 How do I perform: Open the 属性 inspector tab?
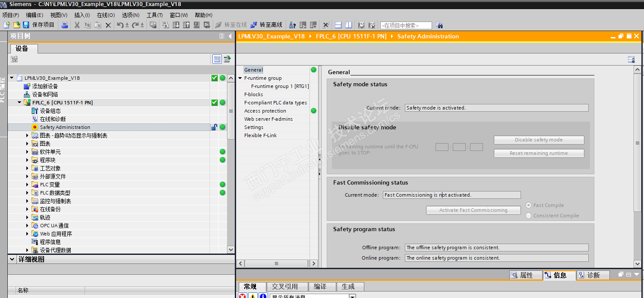point(526,275)
